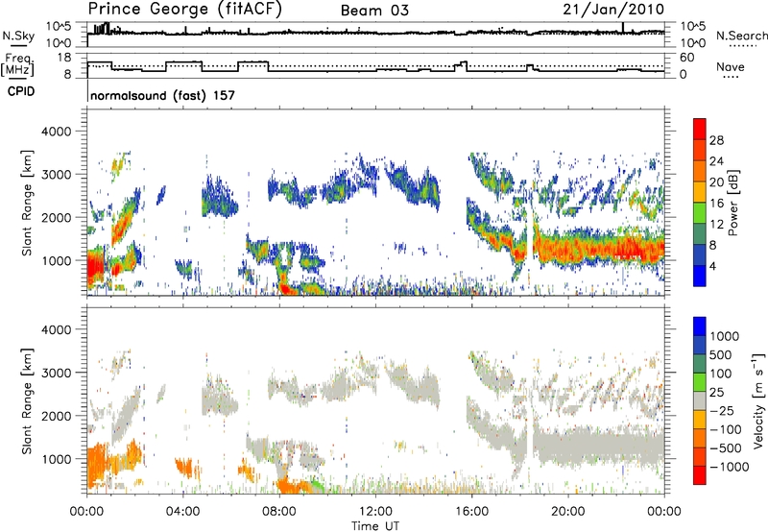The height and width of the screenshot is (532, 768).
Task: Click the '20:00' time tick label
Action: [568, 512]
